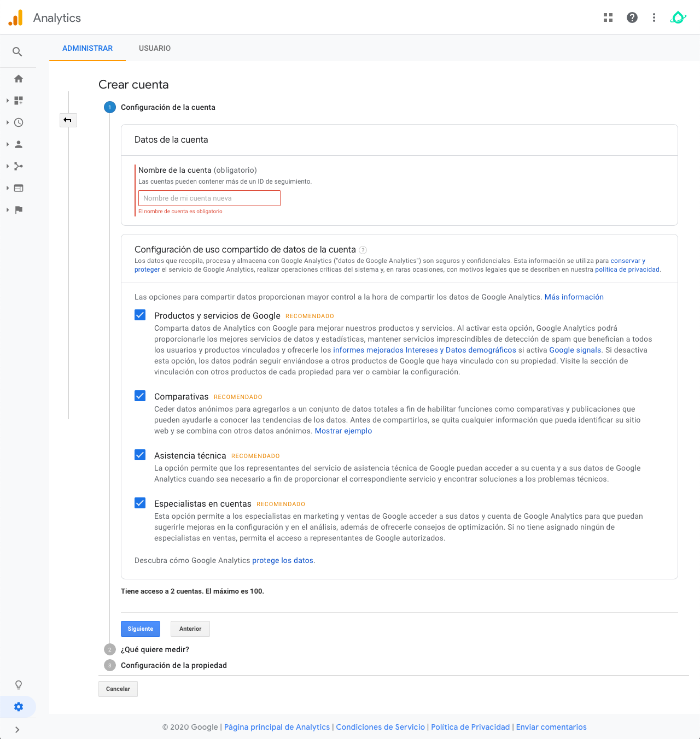
Task: Click the Help question mark icon
Action: click(632, 17)
